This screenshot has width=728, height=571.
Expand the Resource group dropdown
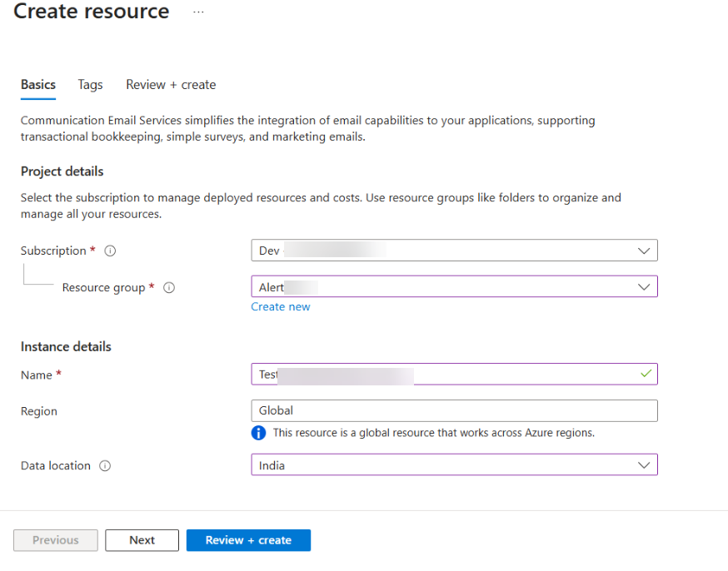coord(454,286)
